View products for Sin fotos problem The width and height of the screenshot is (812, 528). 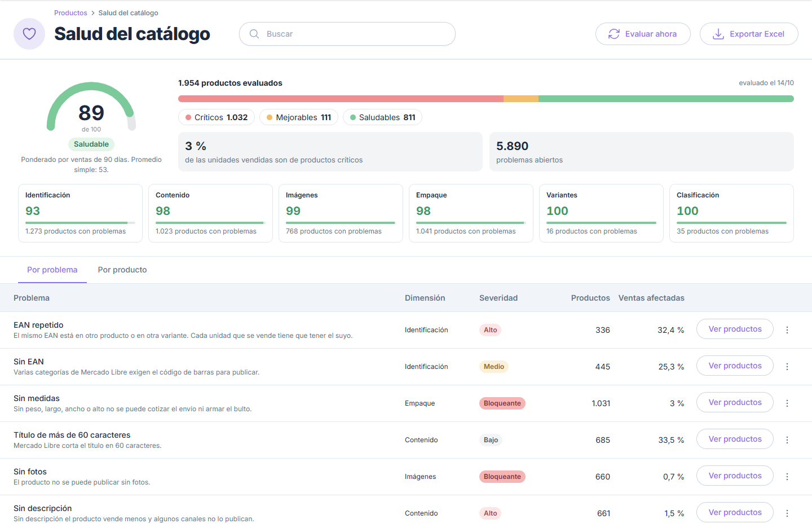(x=735, y=476)
